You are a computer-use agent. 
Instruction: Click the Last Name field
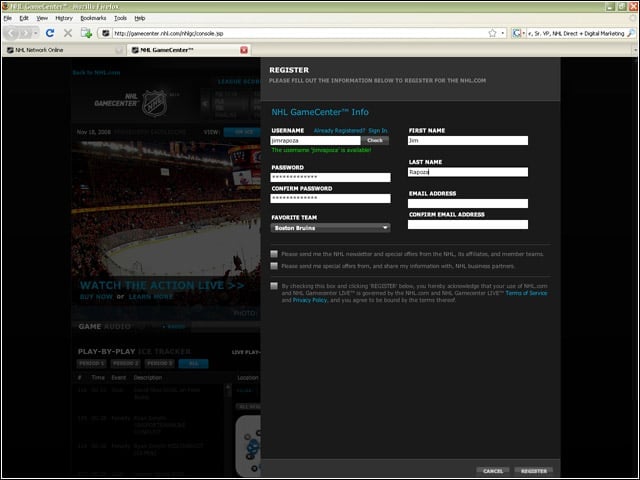[468, 172]
